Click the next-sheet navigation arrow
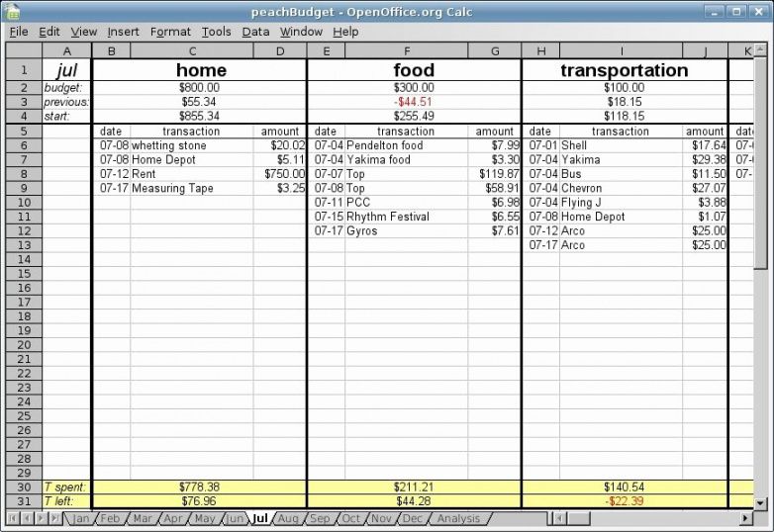Screen dimensions: 774x532 41,519
